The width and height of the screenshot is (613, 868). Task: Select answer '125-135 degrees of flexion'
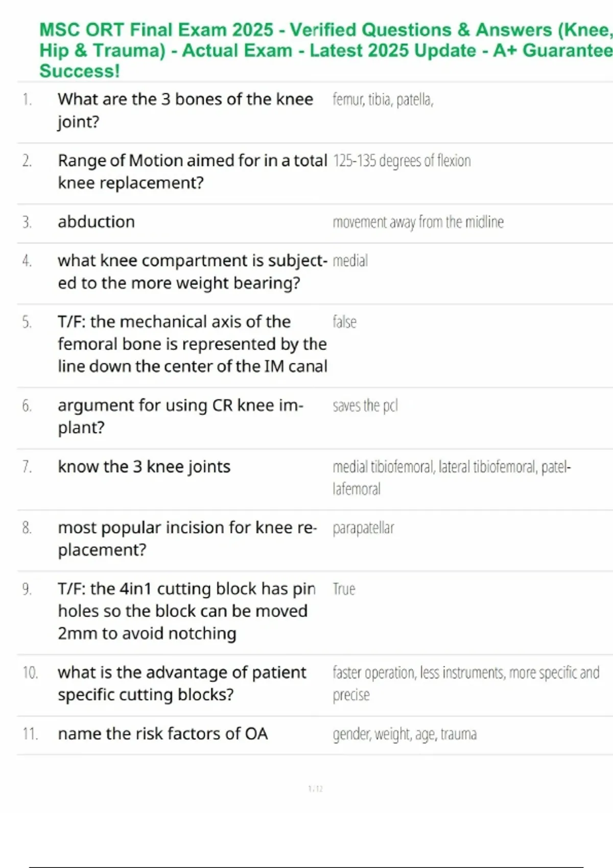[402, 161]
